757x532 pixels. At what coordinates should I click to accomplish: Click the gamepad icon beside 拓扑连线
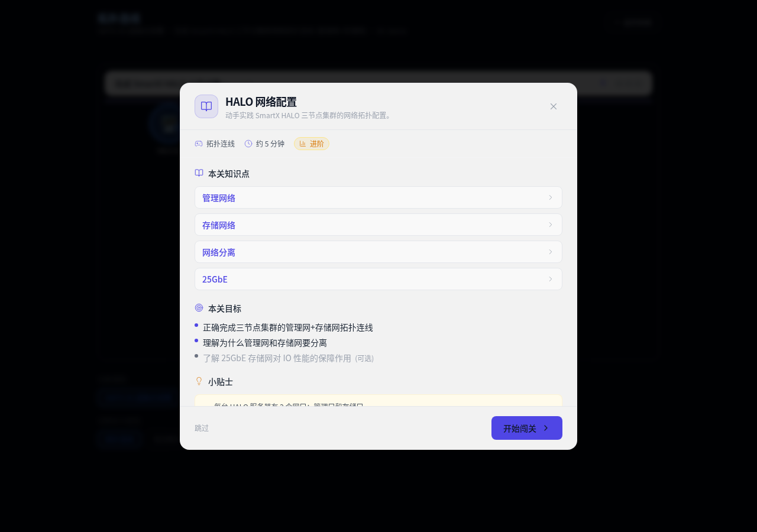199,144
